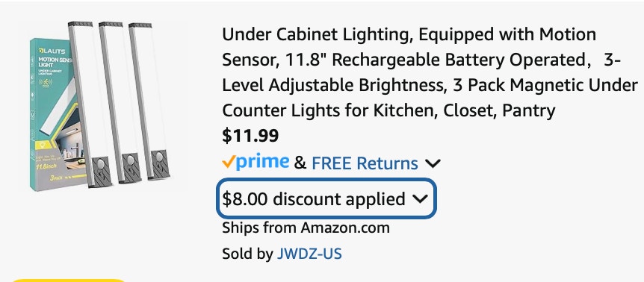Click the Ships from Amazon.com text
The width and height of the screenshot is (644, 282).
306,228
